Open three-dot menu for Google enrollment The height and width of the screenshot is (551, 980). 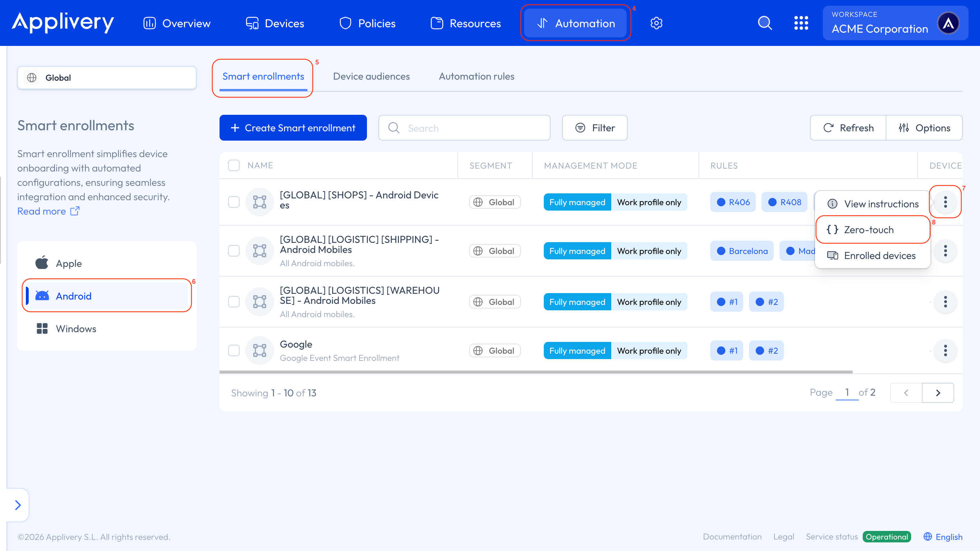click(x=945, y=350)
